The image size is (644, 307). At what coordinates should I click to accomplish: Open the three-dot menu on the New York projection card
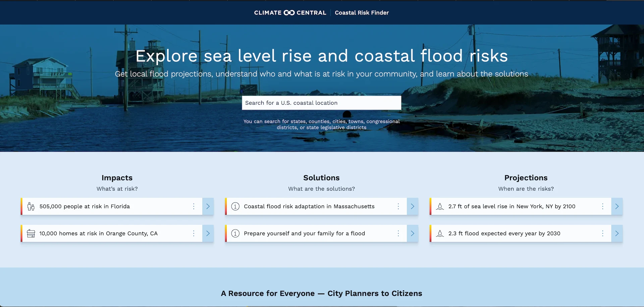[602, 206]
